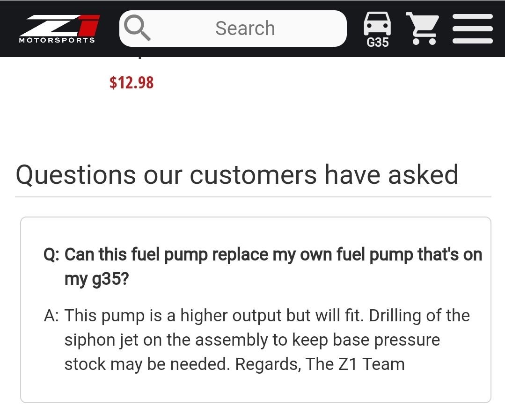
Task: Click the $12.98 product price
Action: pyautogui.click(x=132, y=83)
